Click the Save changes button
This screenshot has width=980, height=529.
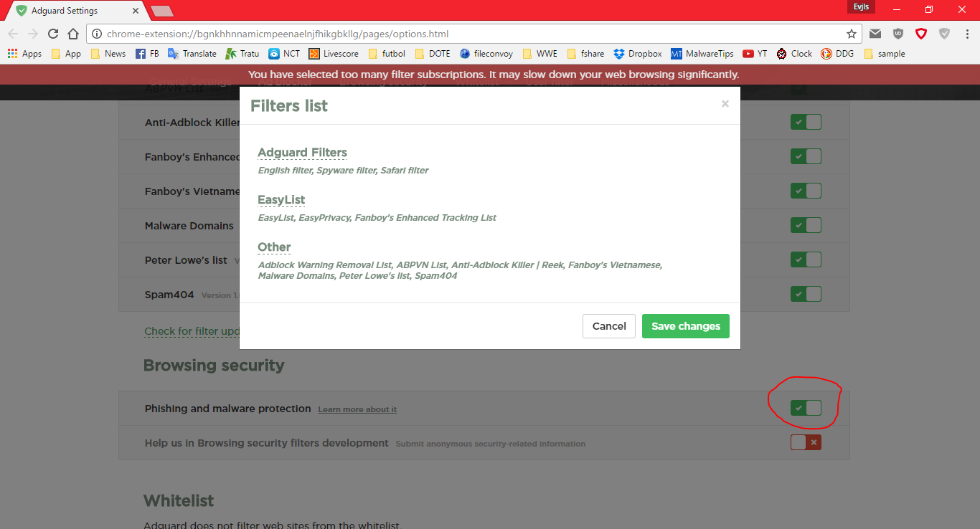tap(686, 326)
